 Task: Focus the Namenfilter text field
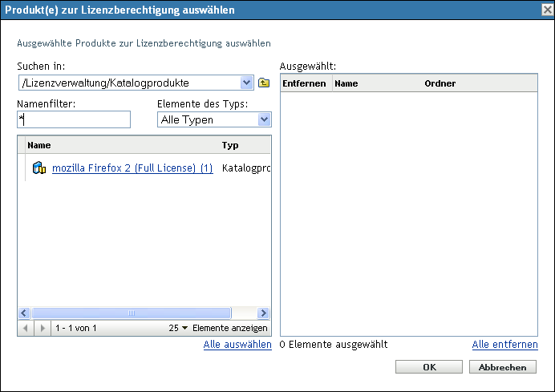point(74,119)
